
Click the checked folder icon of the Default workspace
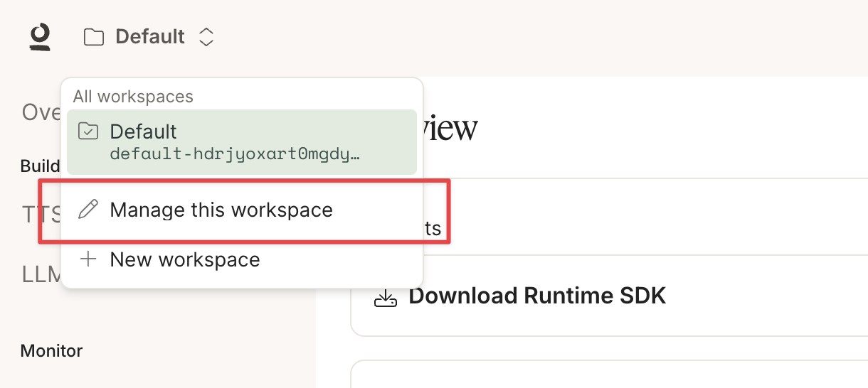click(88, 131)
